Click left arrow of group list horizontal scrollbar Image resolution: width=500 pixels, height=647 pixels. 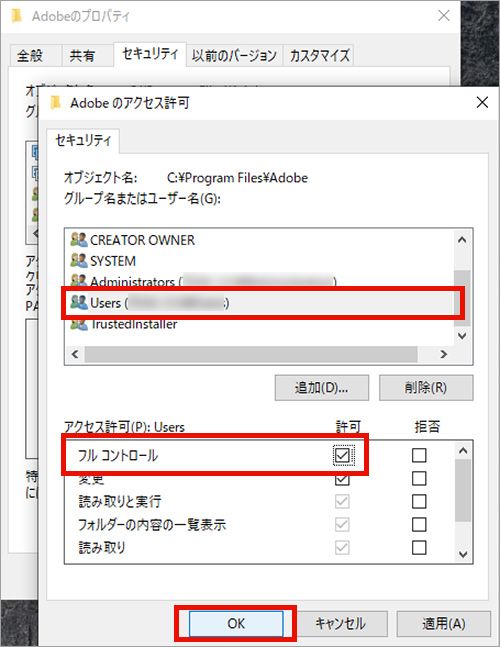click(75, 354)
